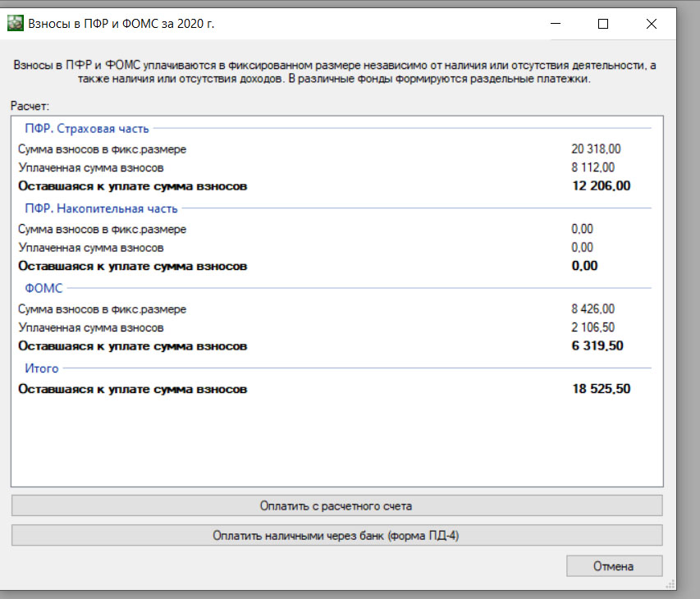Click the ФОМС 8 426,00 amount
700x599 pixels.
pos(592,309)
